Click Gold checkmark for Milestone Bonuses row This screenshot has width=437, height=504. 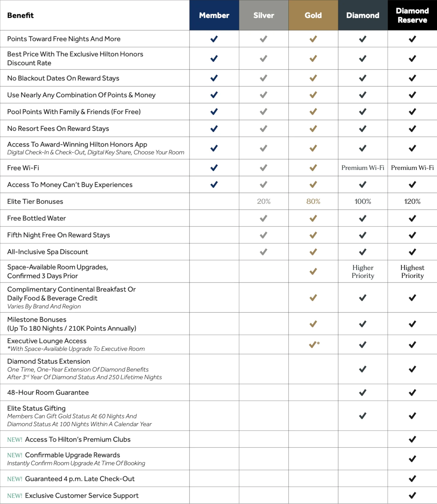pyautogui.click(x=313, y=324)
